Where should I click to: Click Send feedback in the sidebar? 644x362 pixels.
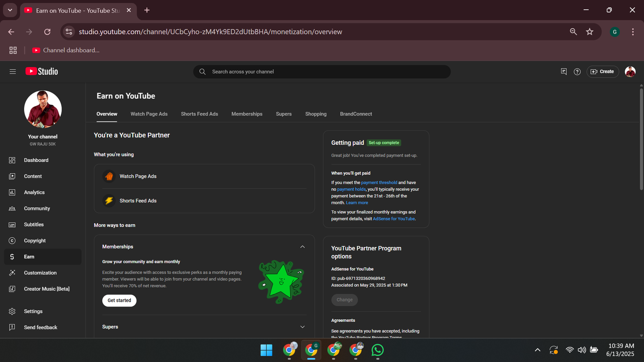[x=43, y=327]
